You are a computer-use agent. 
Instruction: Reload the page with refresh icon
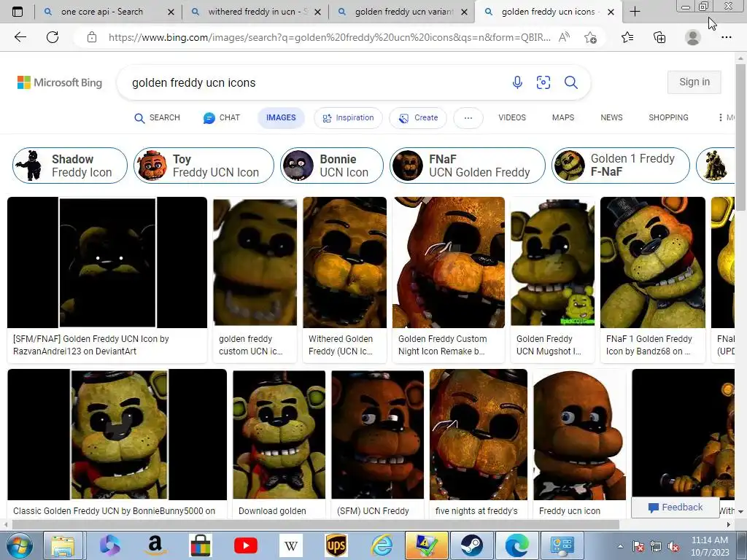(x=53, y=37)
